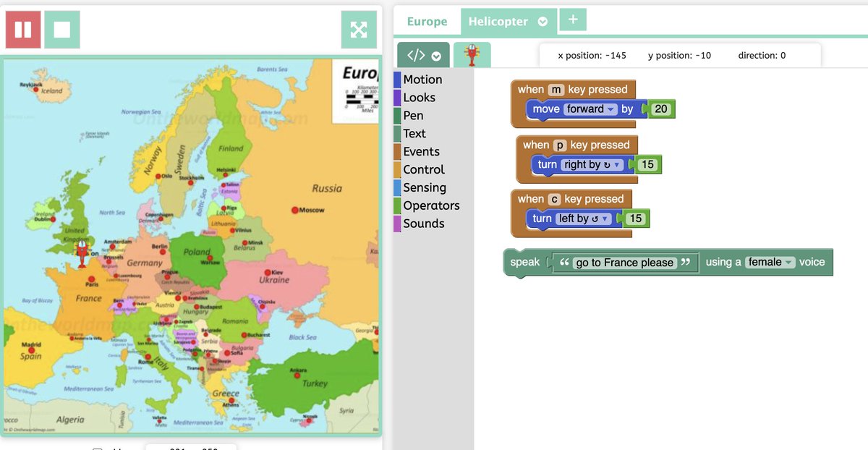Edit the 'm' key field

click(556, 90)
